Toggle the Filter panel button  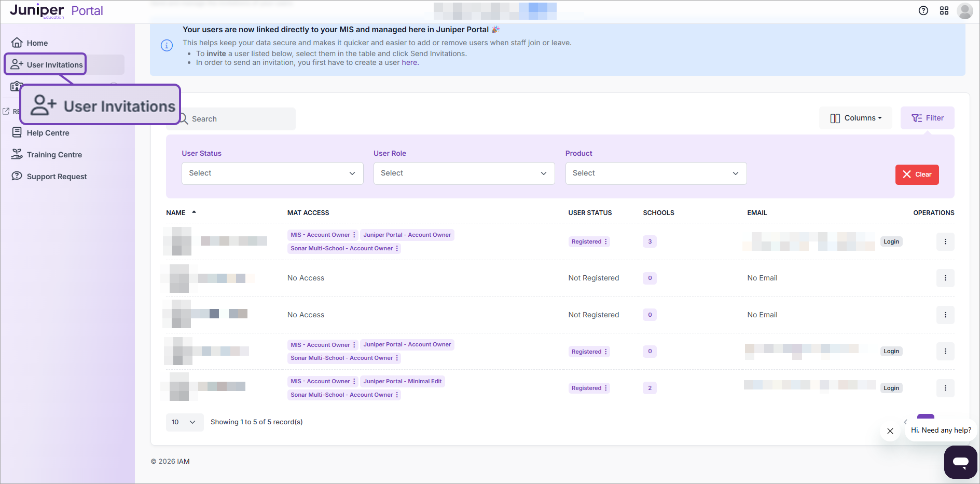(x=928, y=118)
